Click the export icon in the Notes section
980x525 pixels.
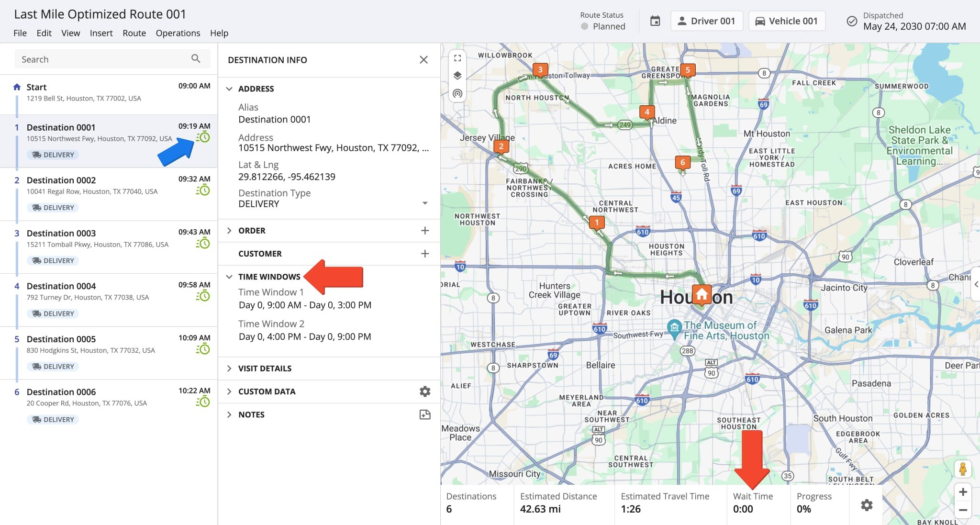tap(425, 414)
